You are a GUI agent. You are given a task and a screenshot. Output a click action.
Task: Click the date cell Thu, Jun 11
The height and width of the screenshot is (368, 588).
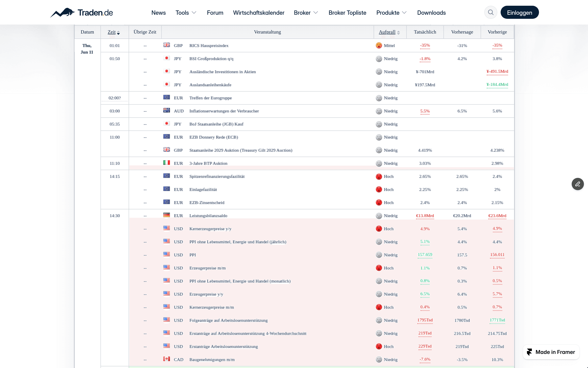coord(87,49)
